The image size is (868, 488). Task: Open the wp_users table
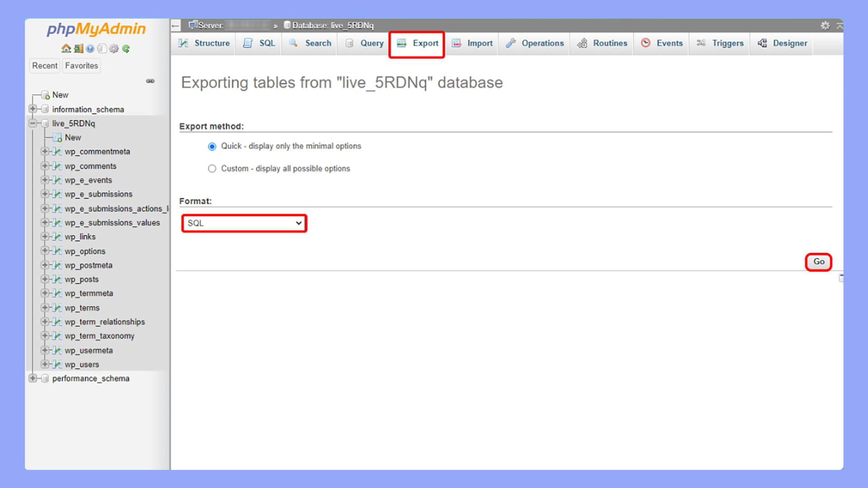tap(81, 365)
